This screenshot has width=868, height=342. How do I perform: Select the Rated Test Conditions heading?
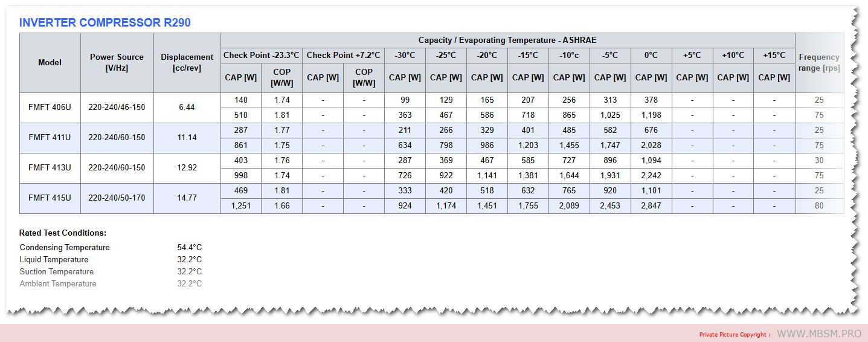click(63, 233)
